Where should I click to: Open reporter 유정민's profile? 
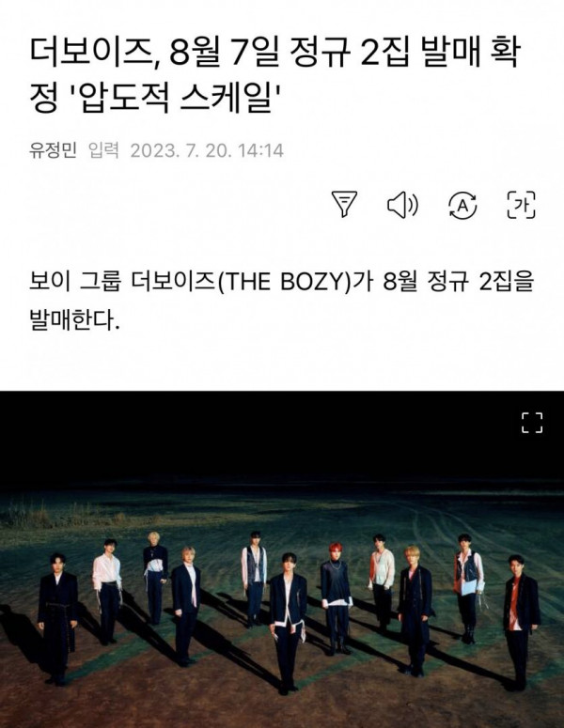pyautogui.click(x=53, y=150)
